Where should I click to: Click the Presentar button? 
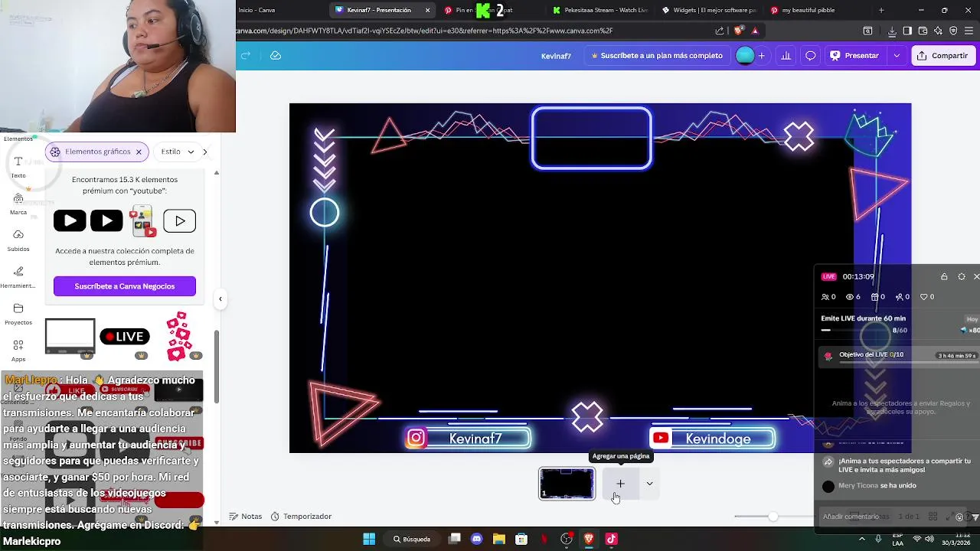point(855,56)
